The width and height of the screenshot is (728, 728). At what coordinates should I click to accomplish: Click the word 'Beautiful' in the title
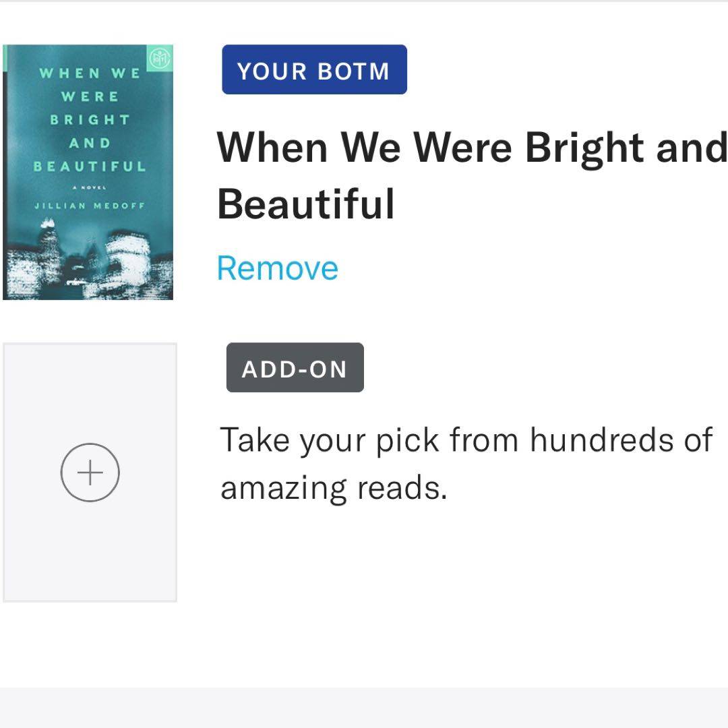click(x=305, y=204)
